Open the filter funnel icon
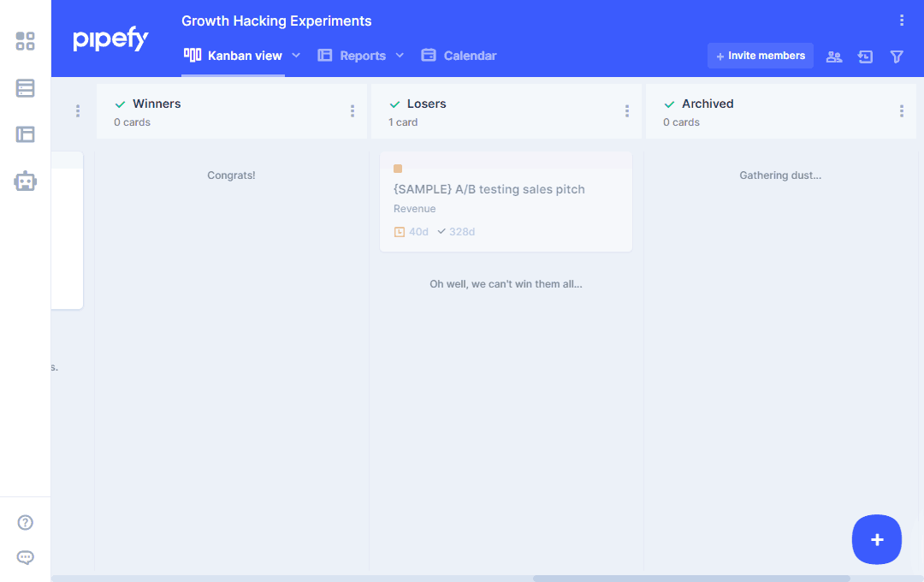This screenshot has height=582, width=924. (x=897, y=56)
